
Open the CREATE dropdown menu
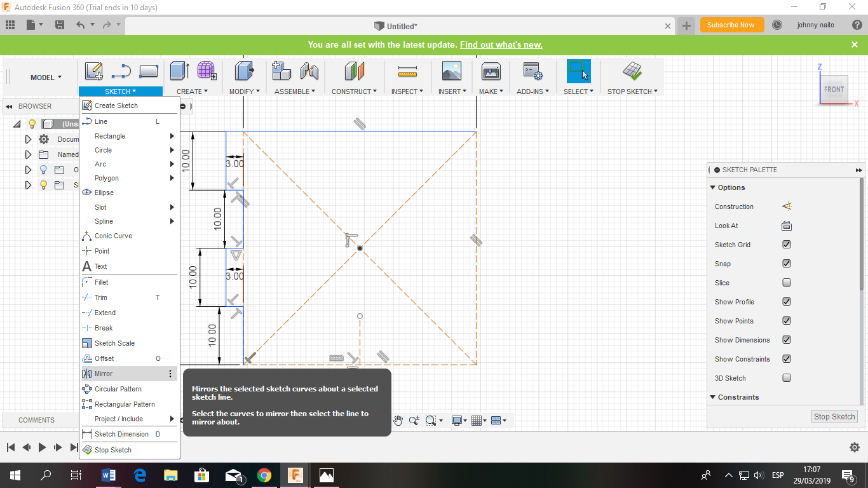point(193,91)
